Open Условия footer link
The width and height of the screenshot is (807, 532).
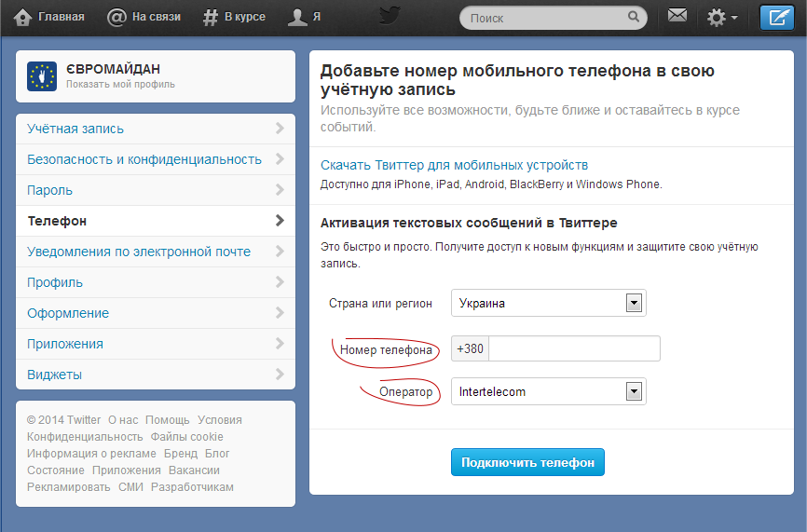tap(220, 420)
